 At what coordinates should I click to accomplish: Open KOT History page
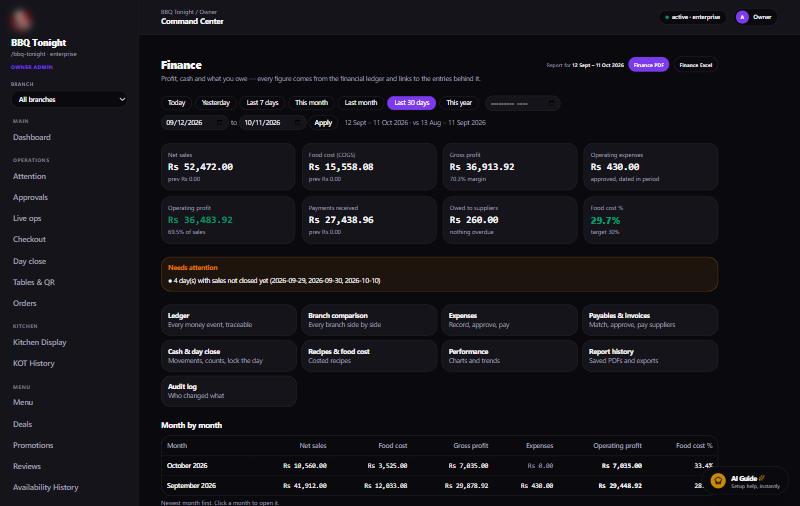pyautogui.click(x=34, y=363)
